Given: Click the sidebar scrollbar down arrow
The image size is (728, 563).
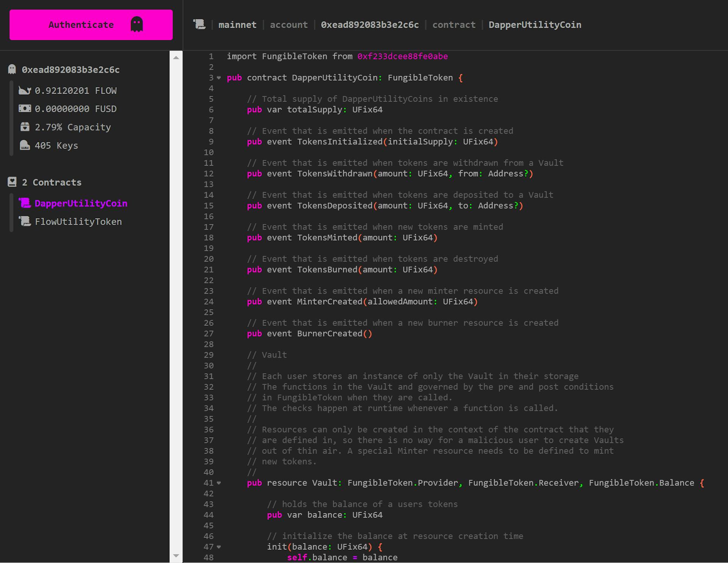Looking at the screenshot, I should point(176,556).
